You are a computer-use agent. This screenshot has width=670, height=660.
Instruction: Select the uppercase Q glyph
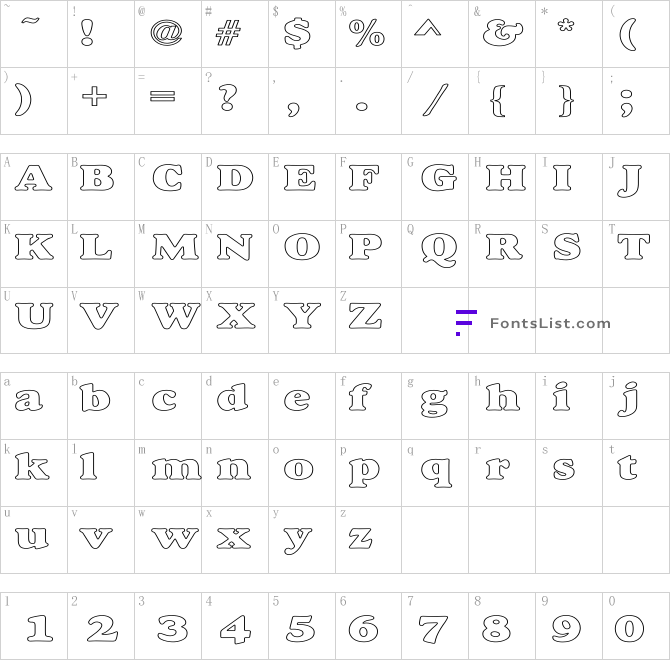(x=438, y=249)
